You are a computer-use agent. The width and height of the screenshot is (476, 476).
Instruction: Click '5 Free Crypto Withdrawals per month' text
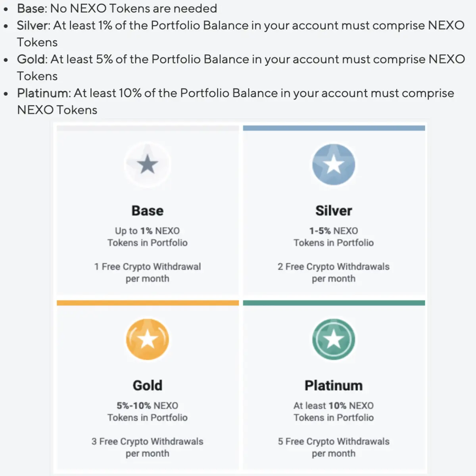pos(334,447)
